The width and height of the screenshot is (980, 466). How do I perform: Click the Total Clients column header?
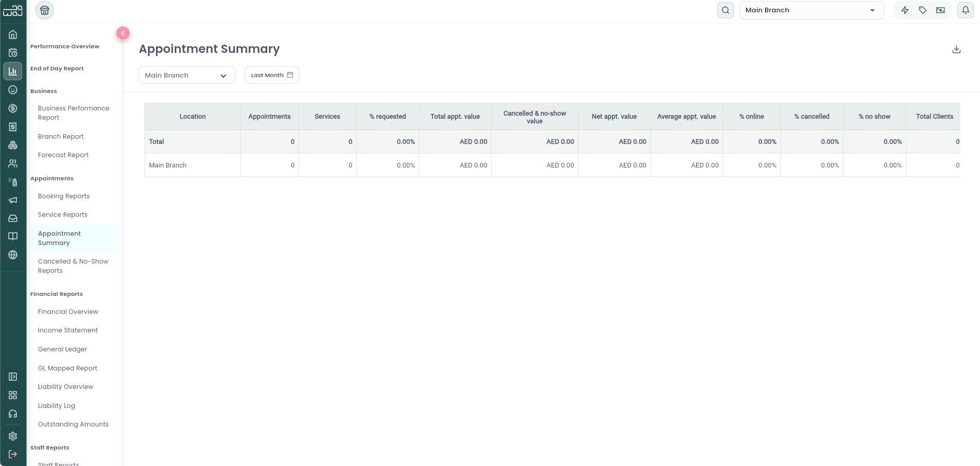click(x=933, y=117)
